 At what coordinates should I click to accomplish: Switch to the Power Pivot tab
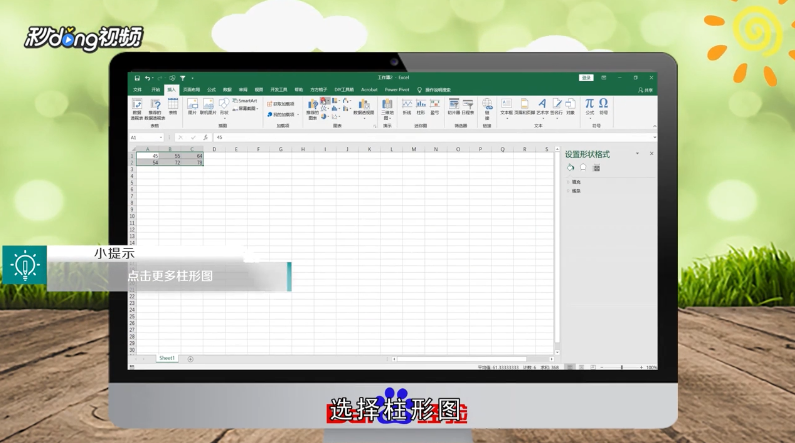pyautogui.click(x=397, y=90)
